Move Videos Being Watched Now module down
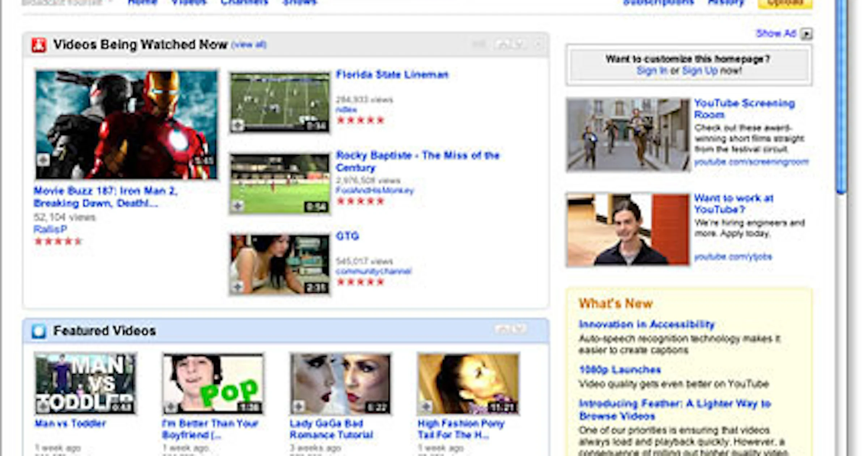 pyautogui.click(x=519, y=45)
